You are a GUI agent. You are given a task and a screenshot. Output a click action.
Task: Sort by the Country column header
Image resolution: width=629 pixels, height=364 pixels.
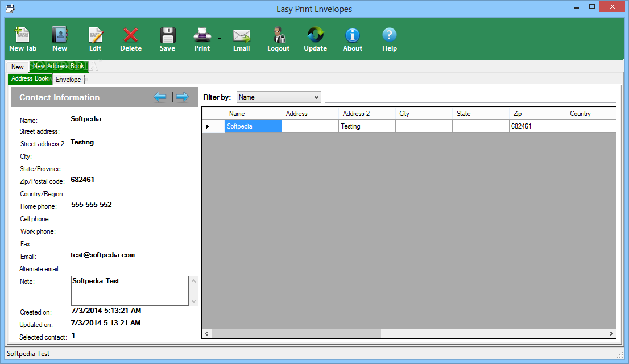coord(591,114)
